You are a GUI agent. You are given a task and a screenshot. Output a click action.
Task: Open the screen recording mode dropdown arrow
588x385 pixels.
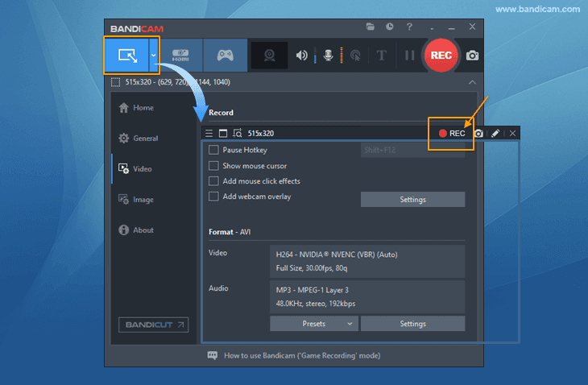coord(154,55)
